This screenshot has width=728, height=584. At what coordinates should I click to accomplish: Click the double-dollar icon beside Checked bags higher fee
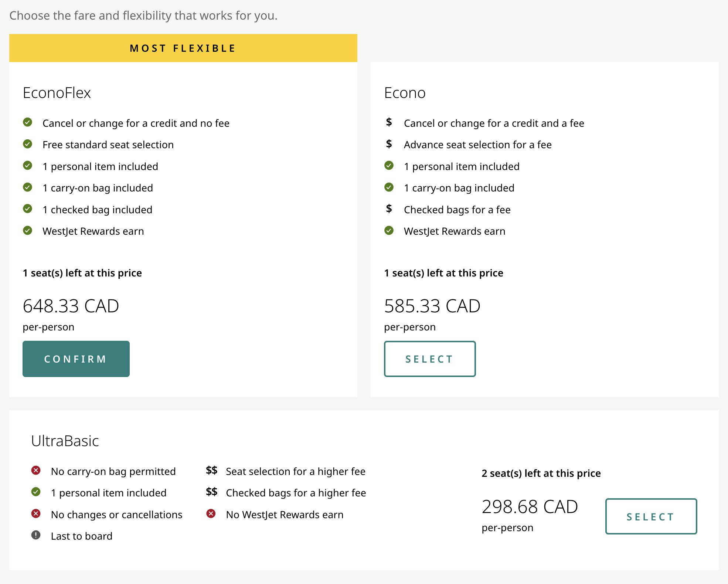(211, 492)
